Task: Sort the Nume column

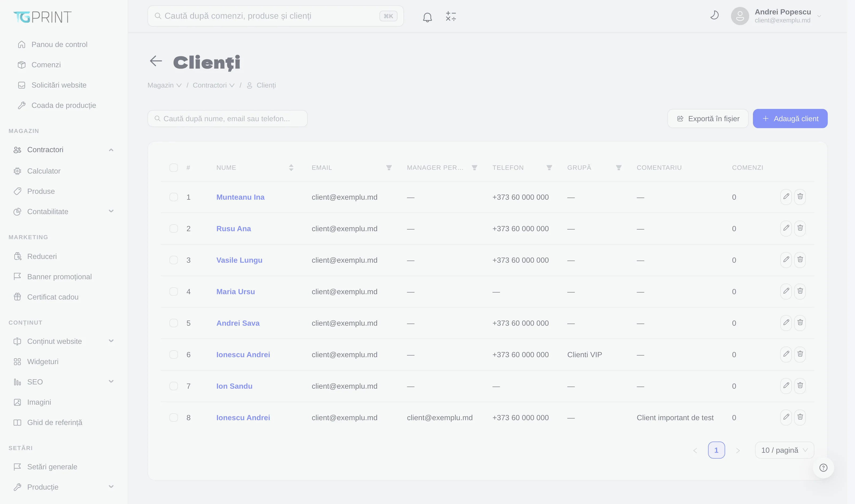Action: (291, 167)
